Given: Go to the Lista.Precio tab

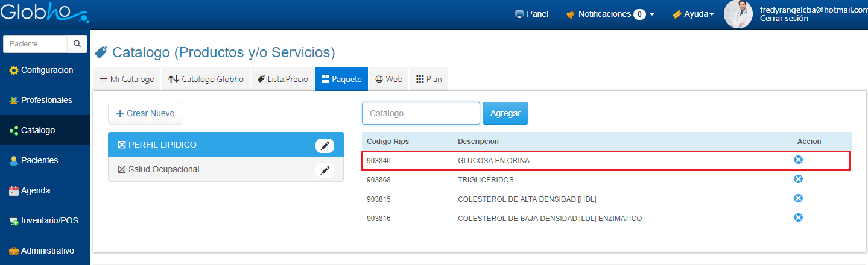Looking at the screenshot, I should (x=282, y=79).
